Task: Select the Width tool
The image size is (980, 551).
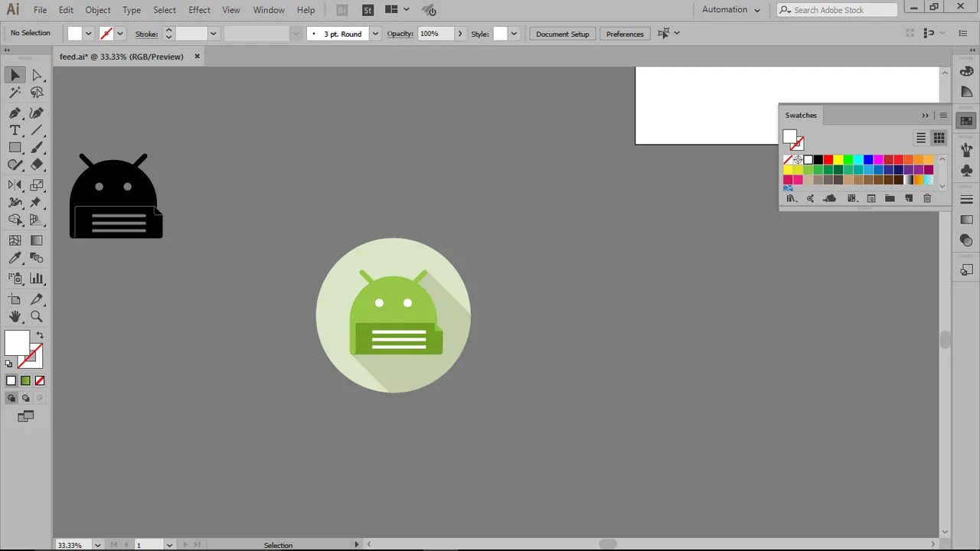Action: click(15, 203)
